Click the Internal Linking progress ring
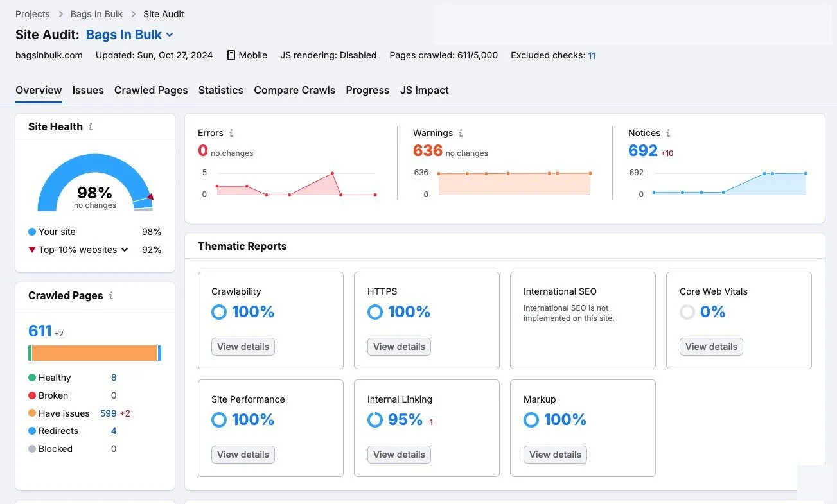The width and height of the screenshot is (837, 504). click(x=375, y=420)
